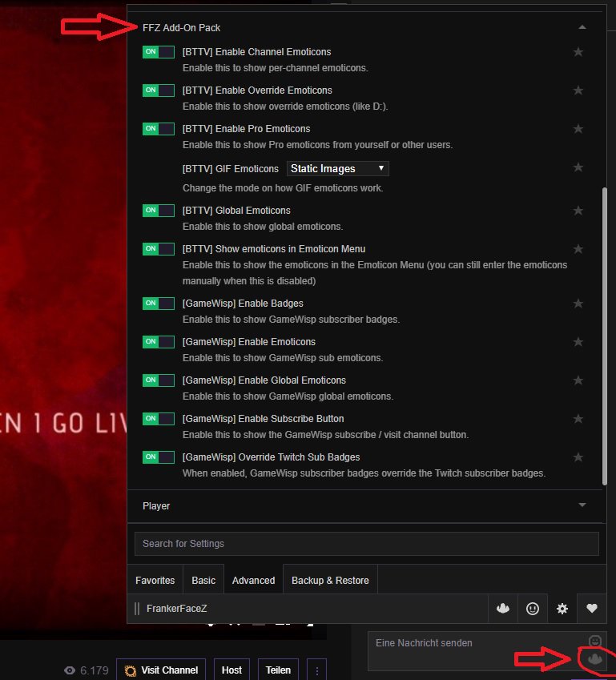Click 'Change the mode on how GIF emoticons work.'
The image size is (616, 680).
click(x=283, y=188)
